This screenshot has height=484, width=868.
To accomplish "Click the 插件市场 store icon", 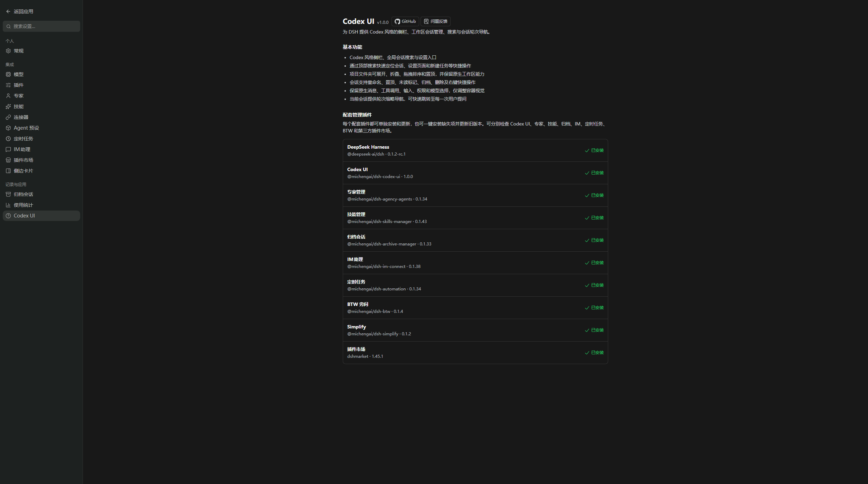I will [x=8, y=160].
